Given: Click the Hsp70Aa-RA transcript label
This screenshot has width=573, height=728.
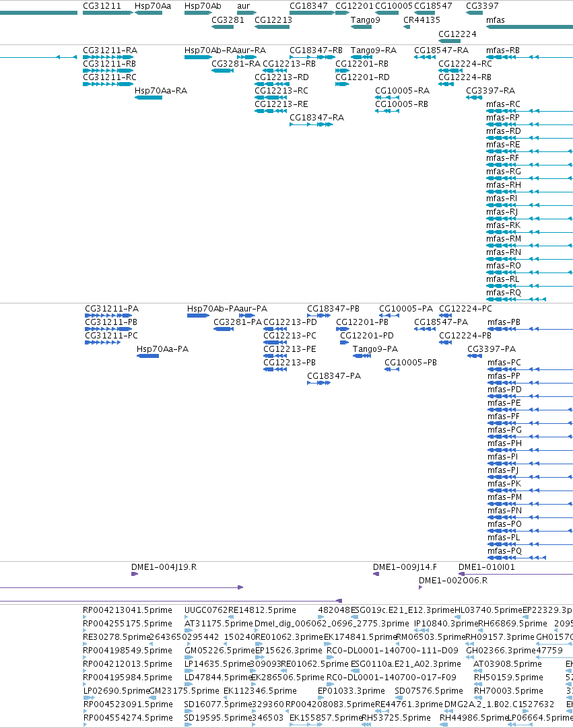Looking at the screenshot, I should point(161,91).
